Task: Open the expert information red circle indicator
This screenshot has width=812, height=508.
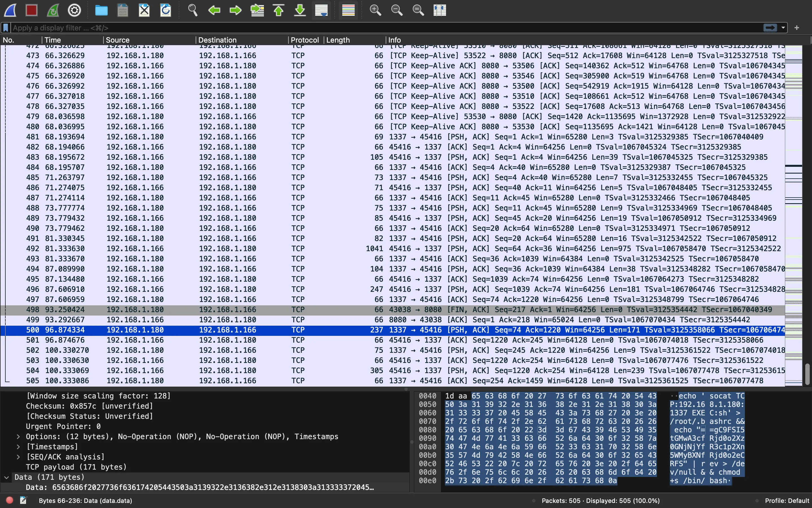Action: coord(9,500)
